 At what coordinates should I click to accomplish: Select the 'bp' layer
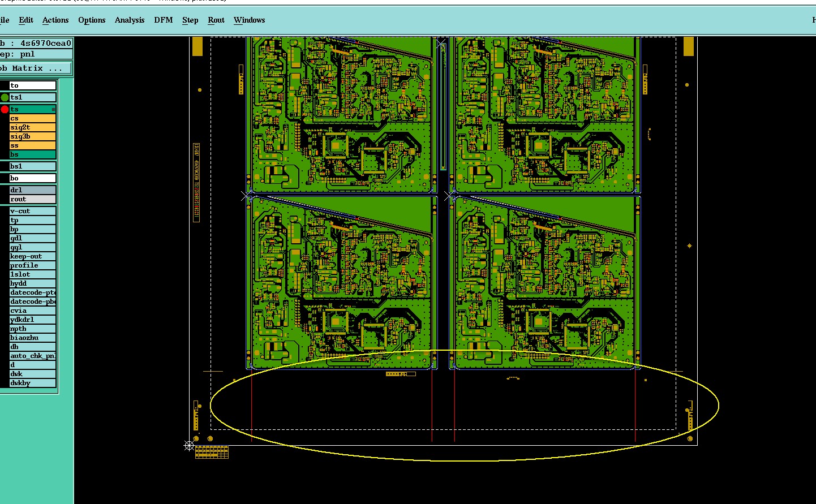click(33, 229)
